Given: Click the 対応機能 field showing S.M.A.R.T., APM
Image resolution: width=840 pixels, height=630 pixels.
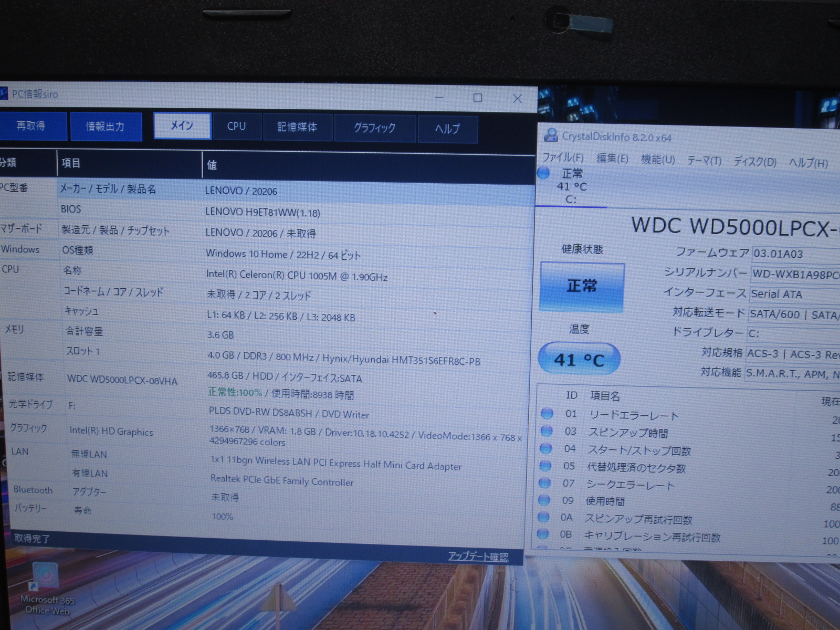Looking at the screenshot, I should [792, 374].
